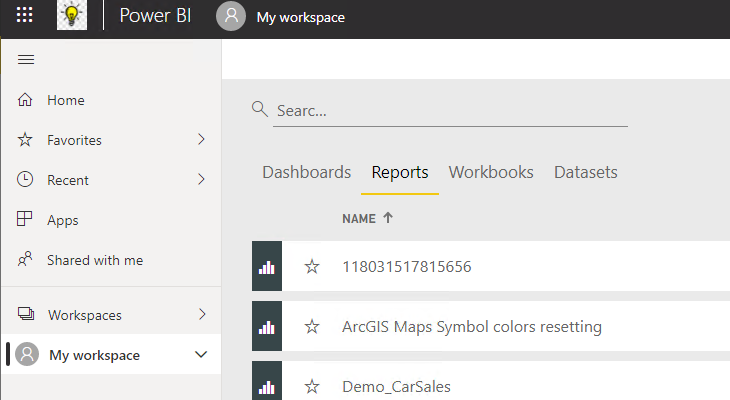Click the Home house icon
The width and height of the screenshot is (730, 400).
click(25, 100)
